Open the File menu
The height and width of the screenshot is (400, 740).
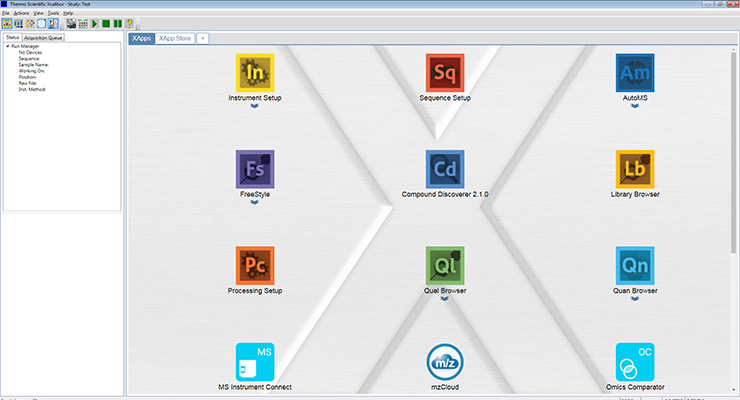tap(6, 13)
